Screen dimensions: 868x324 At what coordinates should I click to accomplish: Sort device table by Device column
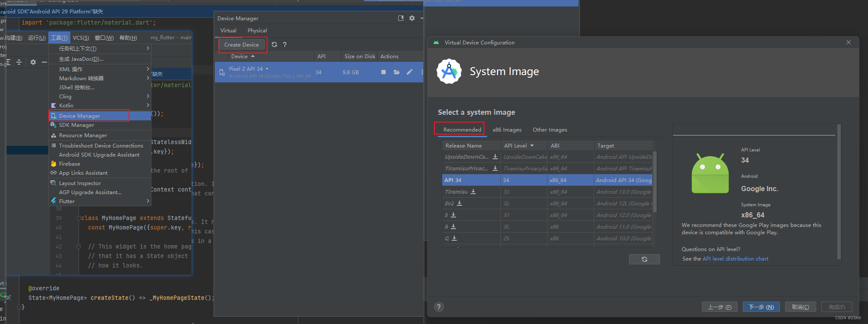coord(242,57)
